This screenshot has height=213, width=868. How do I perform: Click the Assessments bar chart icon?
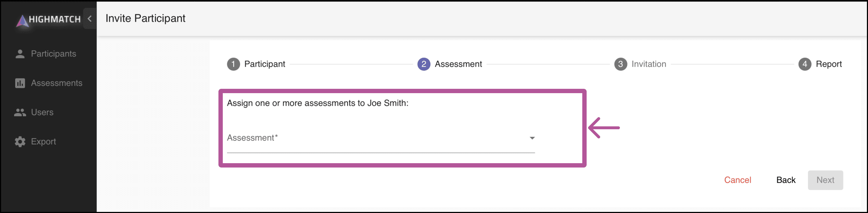click(20, 83)
